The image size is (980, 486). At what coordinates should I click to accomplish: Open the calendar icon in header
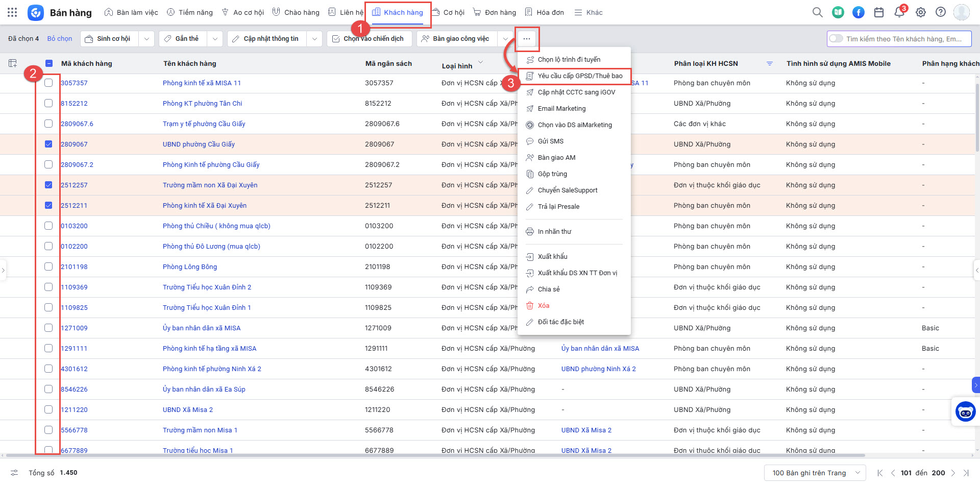[879, 12]
